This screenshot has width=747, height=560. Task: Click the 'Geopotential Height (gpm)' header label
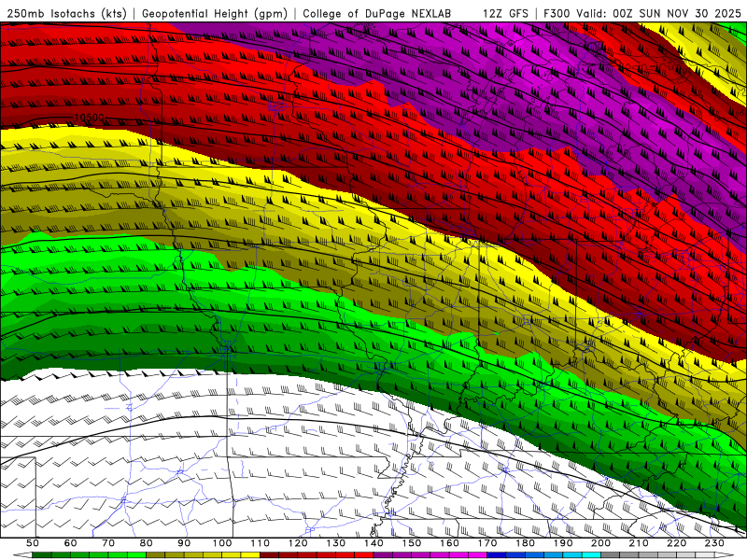pos(215,13)
